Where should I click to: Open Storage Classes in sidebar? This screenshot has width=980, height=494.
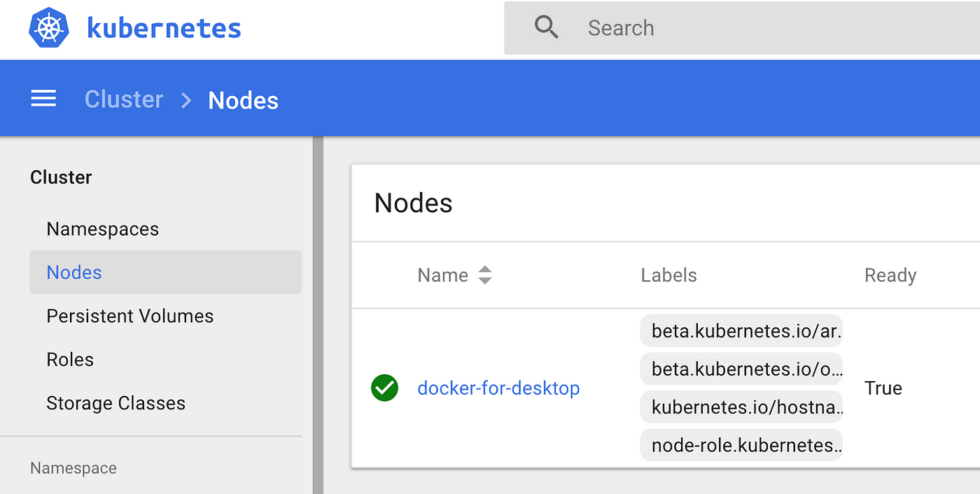pos(116,403)
